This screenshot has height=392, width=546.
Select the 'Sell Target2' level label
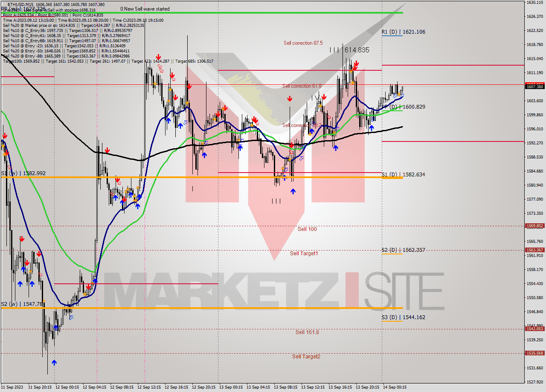(306, 357)
